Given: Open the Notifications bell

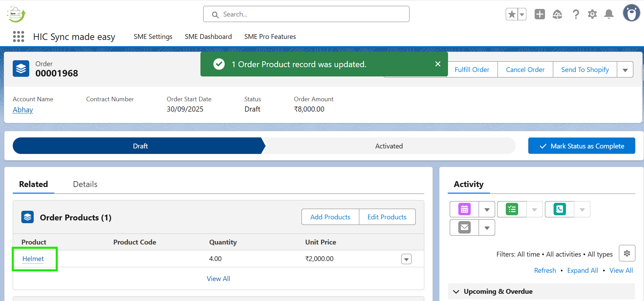Looking at the screenshot, I should point(609,14).
